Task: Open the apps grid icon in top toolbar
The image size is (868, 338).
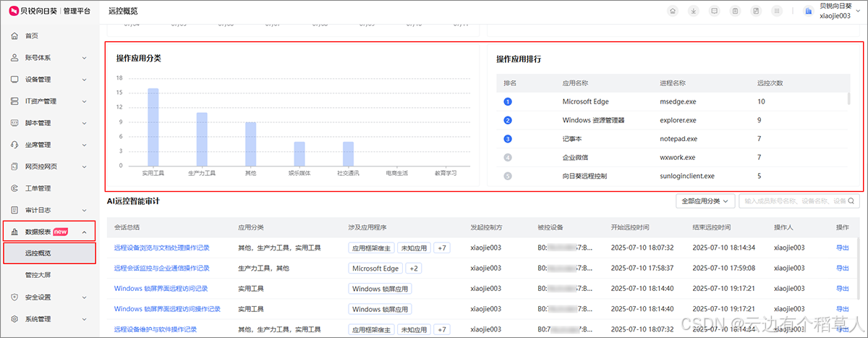Action: click(x=778, y=11)
